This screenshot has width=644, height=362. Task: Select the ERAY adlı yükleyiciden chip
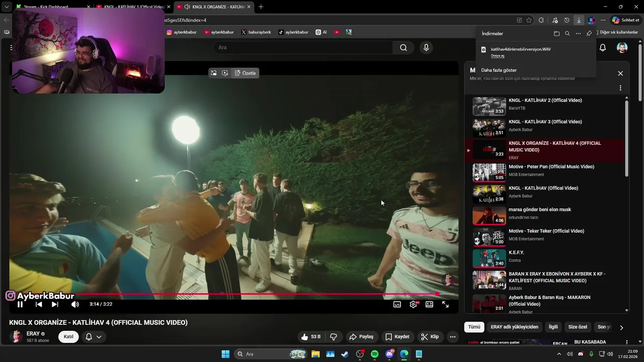[x=514, y=327]
